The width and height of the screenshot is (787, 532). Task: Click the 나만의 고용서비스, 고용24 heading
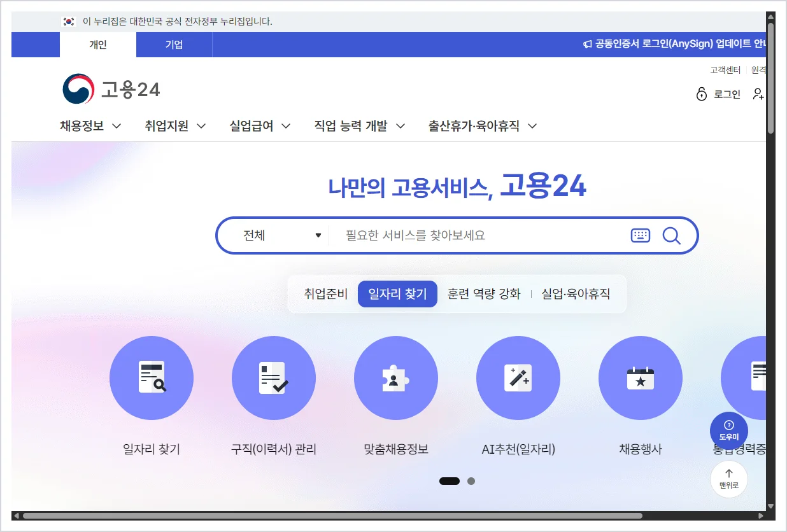(x=457, y=186)
